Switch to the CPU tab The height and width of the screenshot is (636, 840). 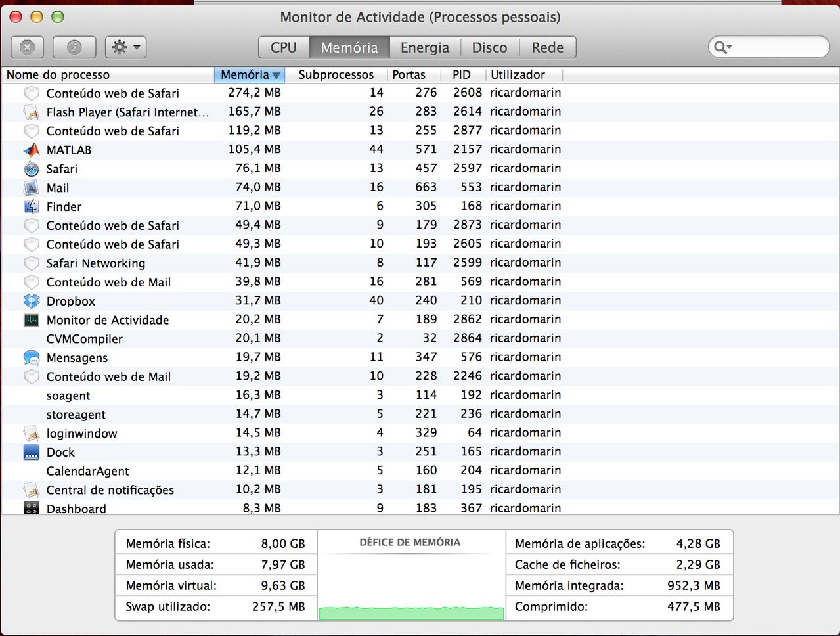(x=284, y=47)
